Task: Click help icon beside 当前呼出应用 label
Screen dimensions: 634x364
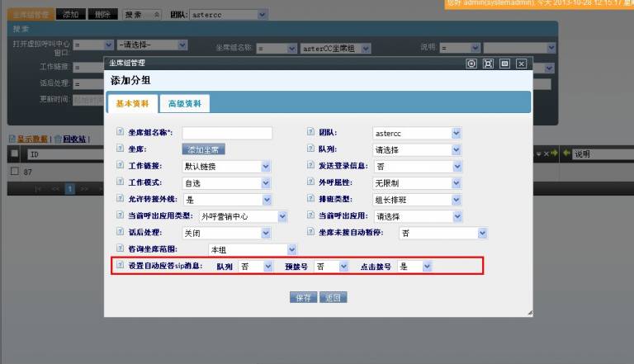Action: (x=310, y=215)
